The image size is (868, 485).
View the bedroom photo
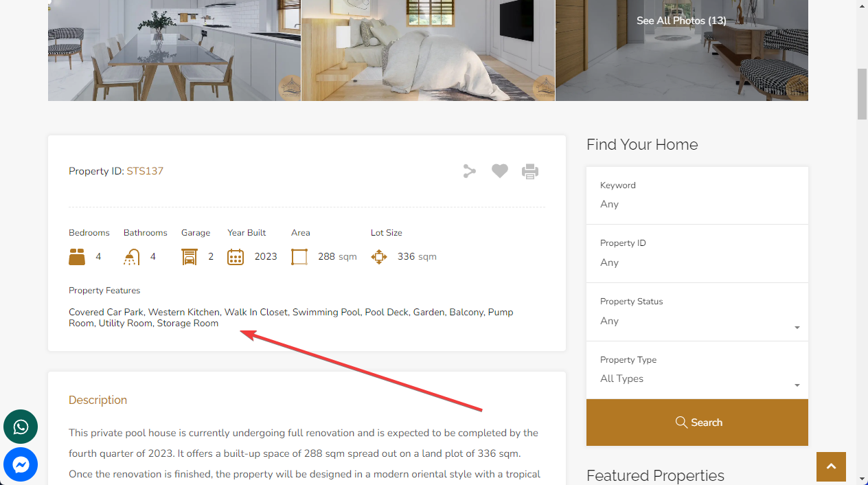coord(428,50)
